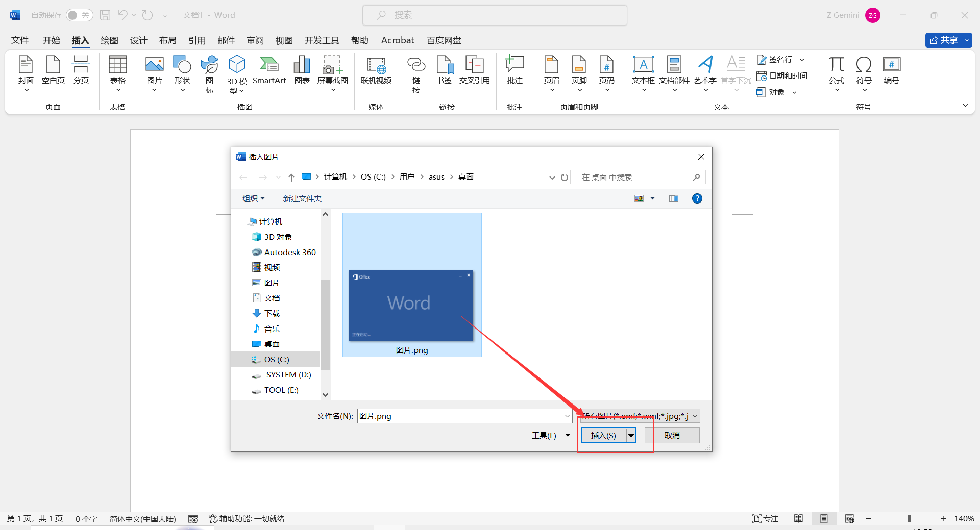Open the shapes (形状) gallery
980x530 pixels.
[x=182, y=74]
